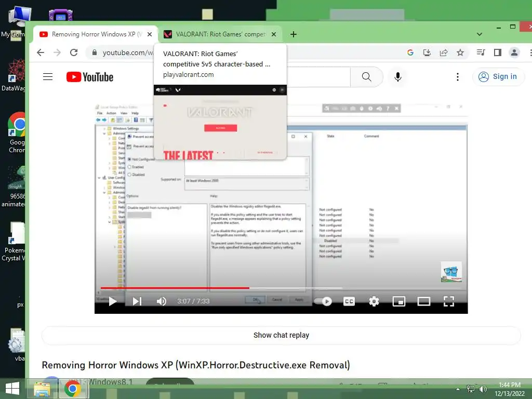The height and width of the screenshot is (399, 532).
Task: Click the Google icon in address bar
Action: point(410,52)
